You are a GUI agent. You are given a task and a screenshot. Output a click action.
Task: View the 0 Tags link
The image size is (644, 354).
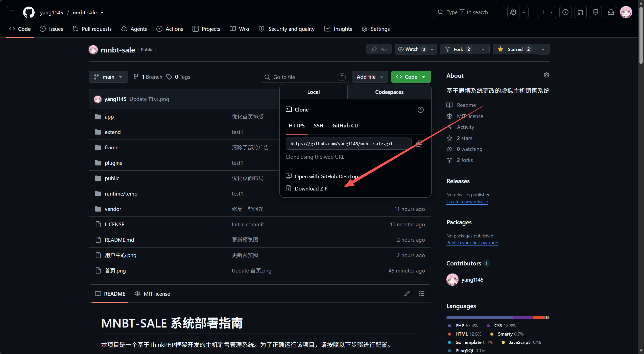tap(178, 77)
